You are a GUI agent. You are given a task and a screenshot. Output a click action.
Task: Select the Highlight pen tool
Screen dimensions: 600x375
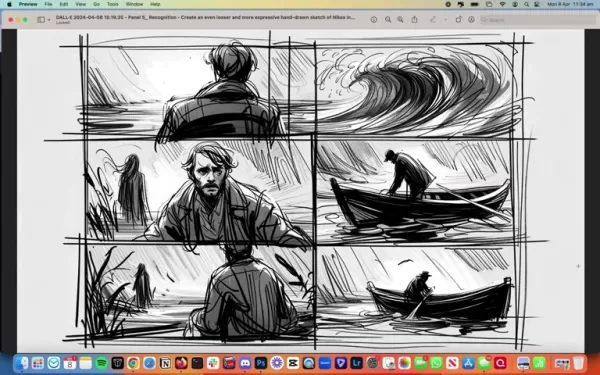433,20
